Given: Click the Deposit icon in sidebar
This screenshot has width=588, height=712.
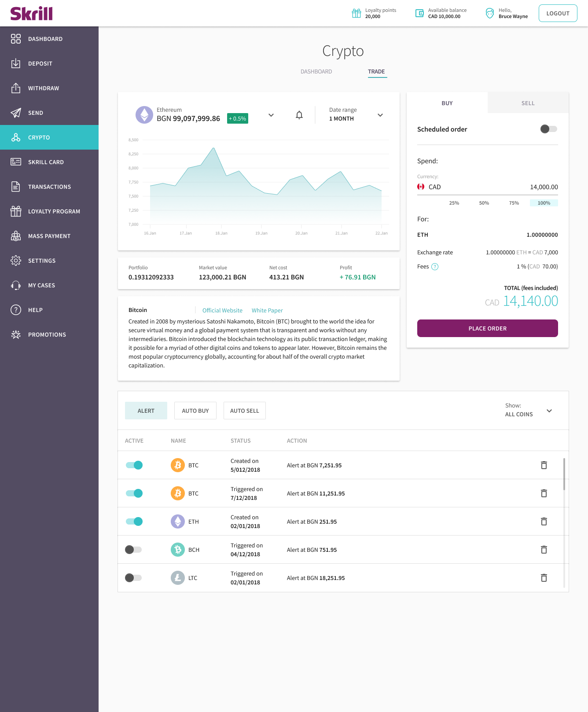Looking at the screenshot, I should point(16,63).
